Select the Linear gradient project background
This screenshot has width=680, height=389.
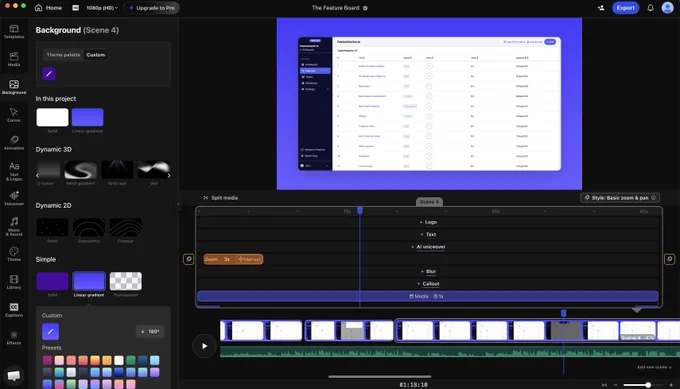pyautogui.click(x=88, y=117)
